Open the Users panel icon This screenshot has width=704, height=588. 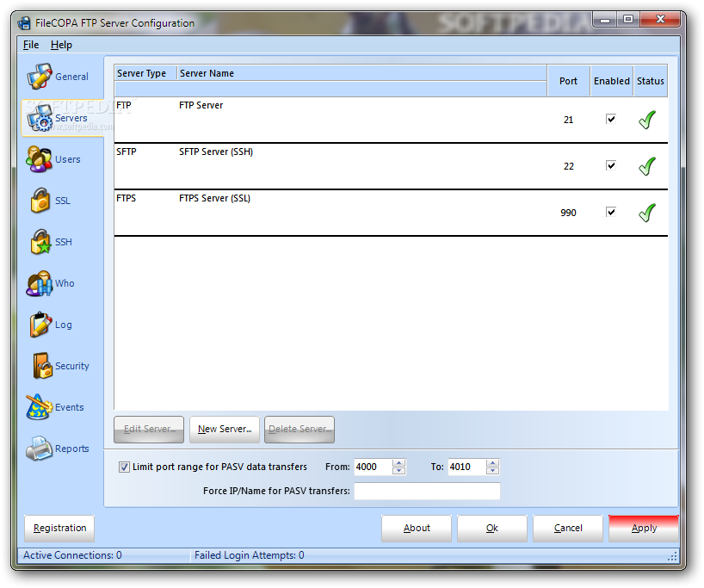click(39, 159)
